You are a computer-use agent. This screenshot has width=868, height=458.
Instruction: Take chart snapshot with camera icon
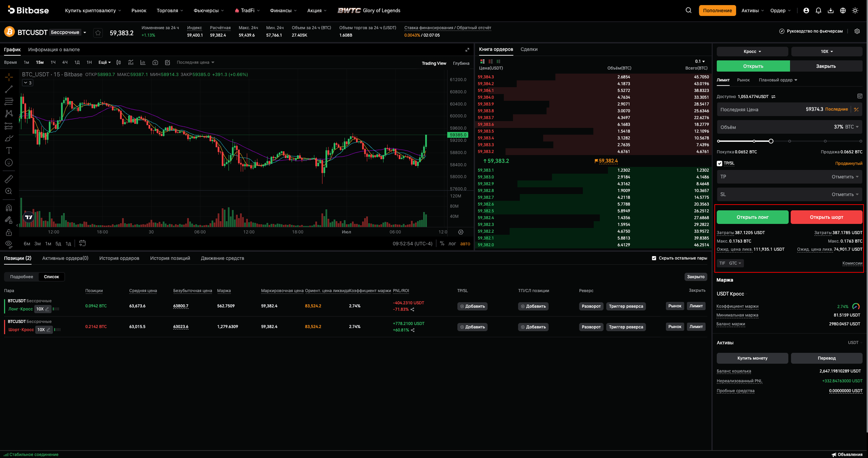pos(155,62)
